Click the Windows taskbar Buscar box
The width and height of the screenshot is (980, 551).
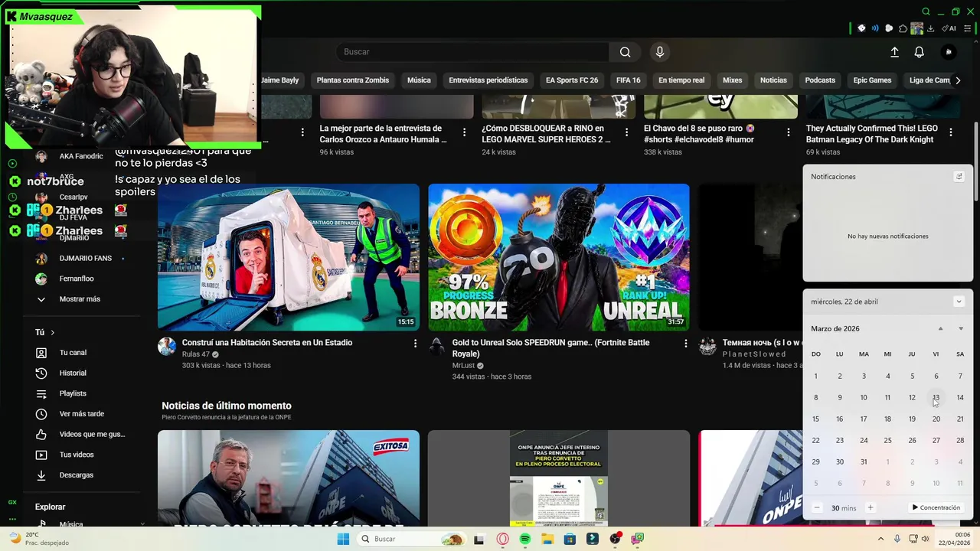click(413, 539)
